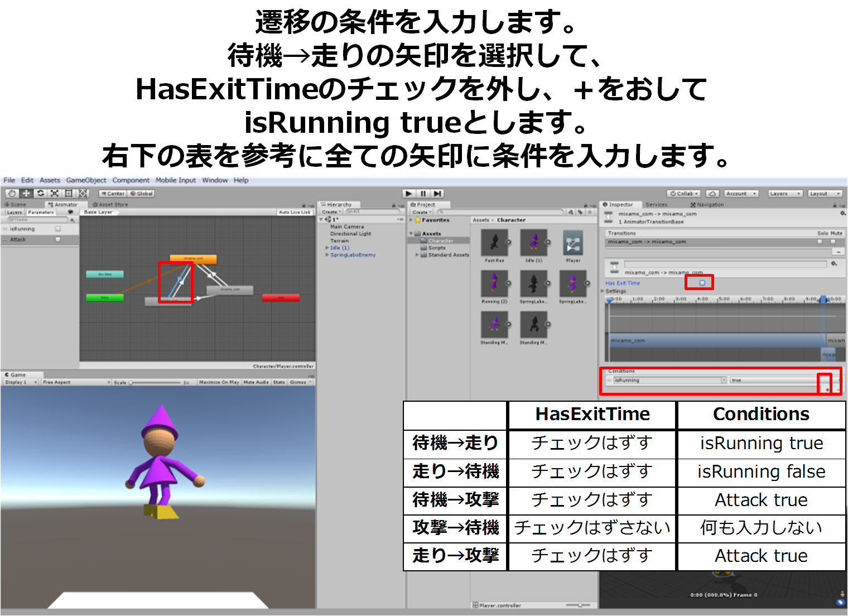Open the Layout dropdown
The height and width of the screenshot is (616, 848).
824,194
